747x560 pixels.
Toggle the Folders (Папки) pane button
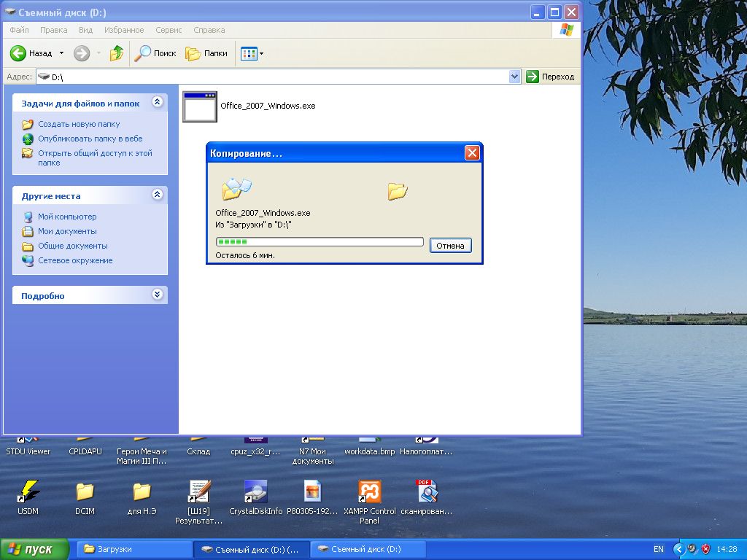point(206,52)
